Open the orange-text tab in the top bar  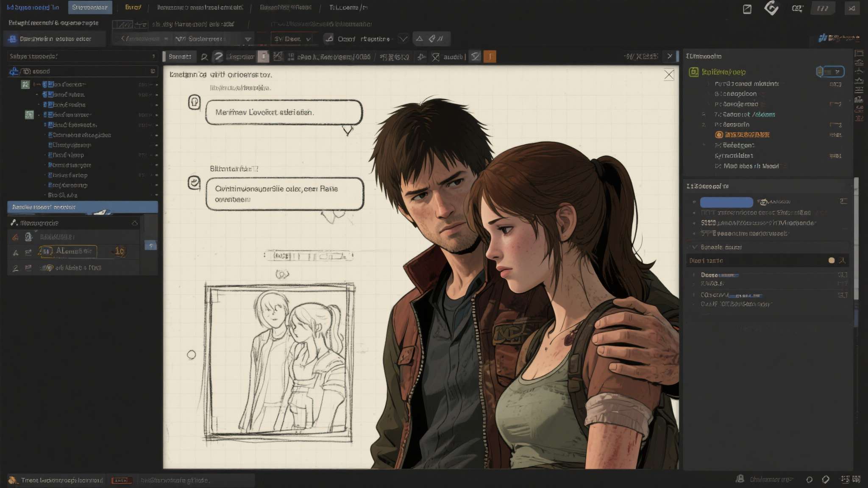pos(133,7)
